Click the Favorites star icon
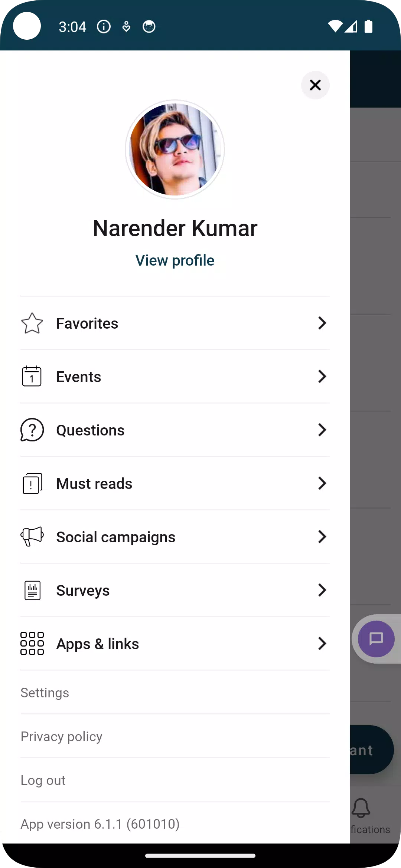This screenshot has height=868, width=401. [32, 323]
